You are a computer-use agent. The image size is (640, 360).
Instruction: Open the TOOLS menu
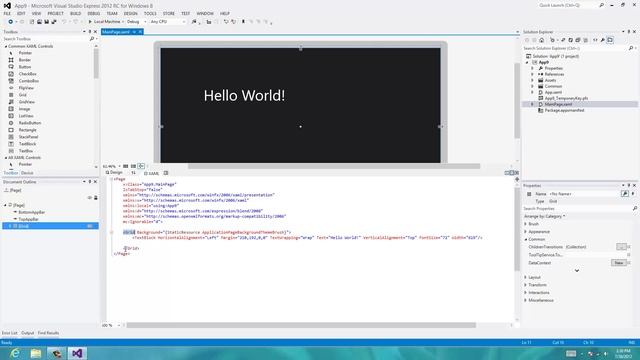click(x=150, y=13)
